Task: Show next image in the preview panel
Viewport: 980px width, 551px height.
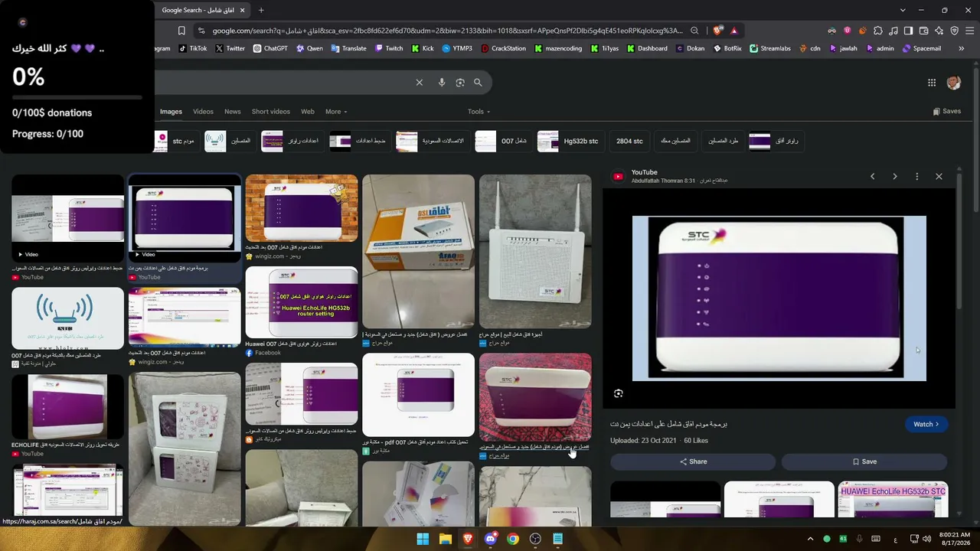Action: [x=894, y=177]
